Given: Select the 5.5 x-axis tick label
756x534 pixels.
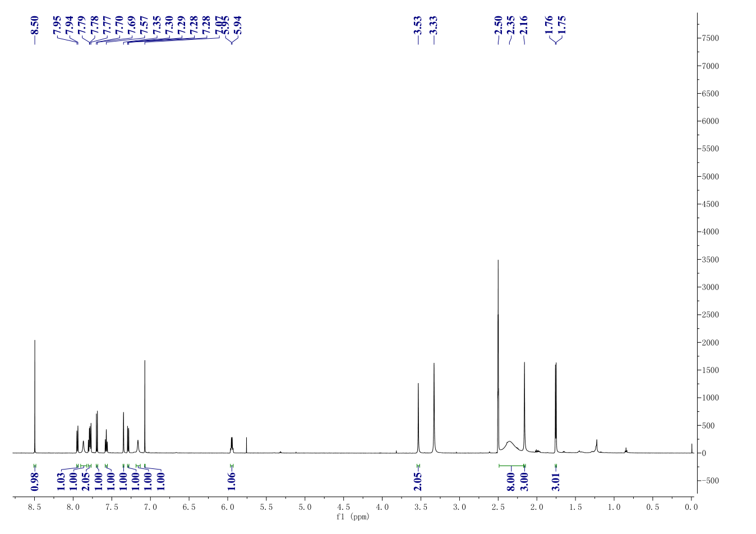Looking at the screenshot, I should pyautogui.click(x=266, y=507).
